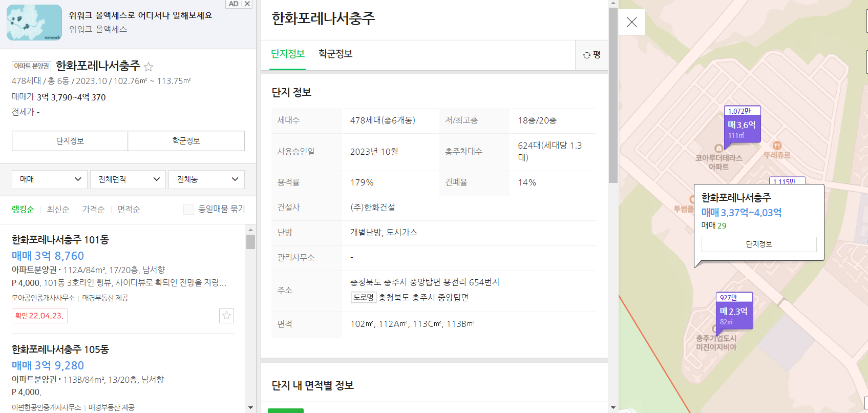This screenshot has width=868, height=413.
Task: Click the listing price 매매 3억 8,760
Action: (48, 256)
